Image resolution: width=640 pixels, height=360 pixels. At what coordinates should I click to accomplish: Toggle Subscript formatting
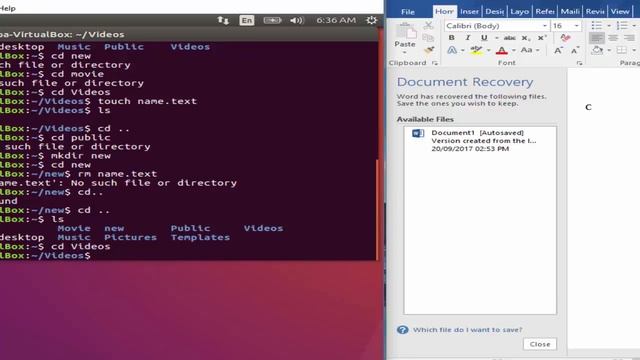[526, 38]
